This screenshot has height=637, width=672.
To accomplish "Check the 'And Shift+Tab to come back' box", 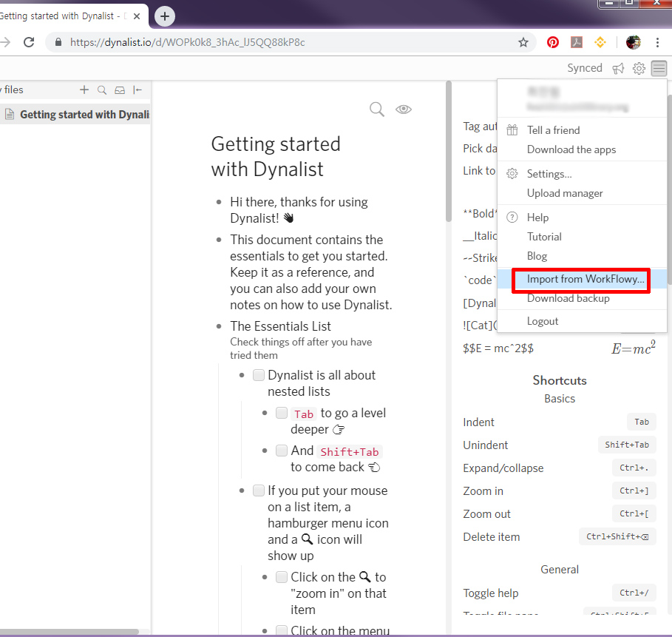I will click(x=282, y=451).
